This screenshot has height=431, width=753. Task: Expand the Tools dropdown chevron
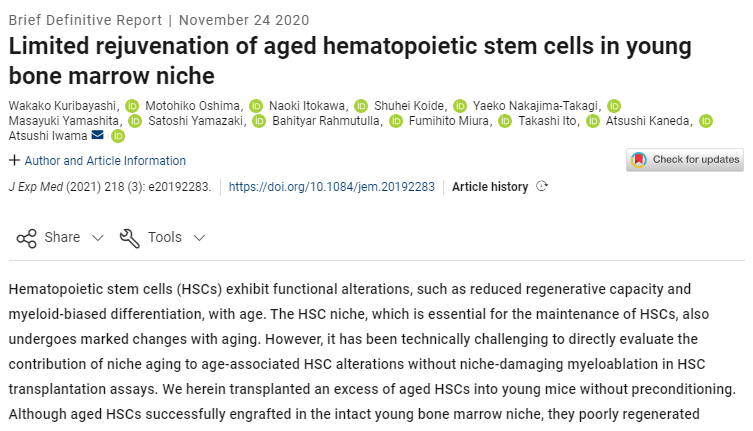(199, 238)
